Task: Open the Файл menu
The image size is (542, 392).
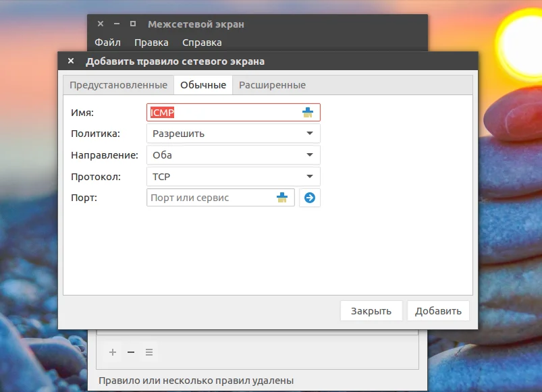Action: (107, 43)
